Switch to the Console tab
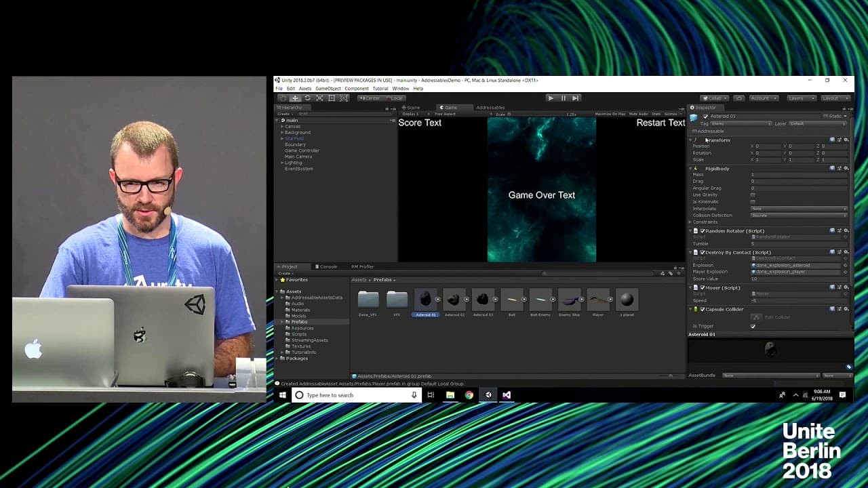 pyautogui.click(x=325, y=266)
